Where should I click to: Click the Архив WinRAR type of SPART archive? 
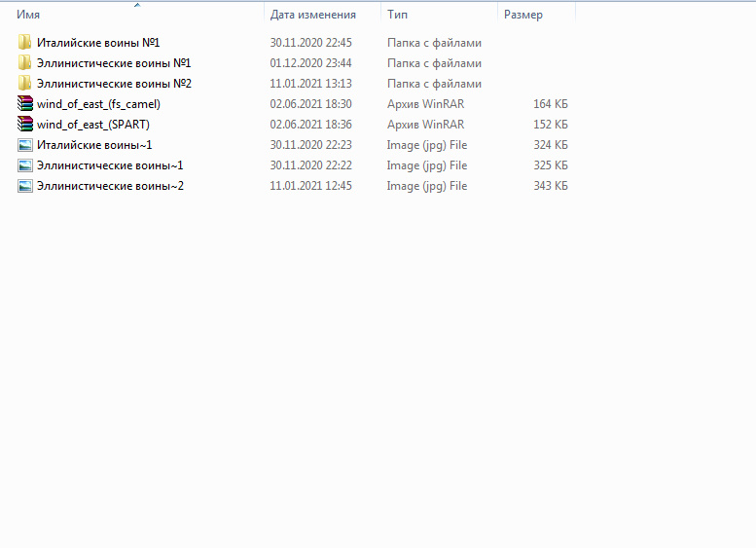pyautogui.click(x=426, y=125)
